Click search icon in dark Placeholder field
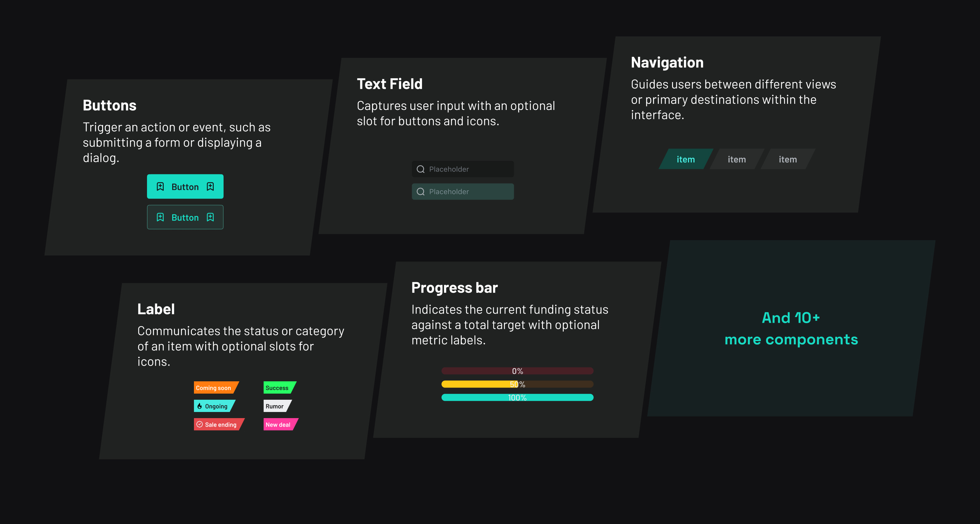 pos(420,169)
